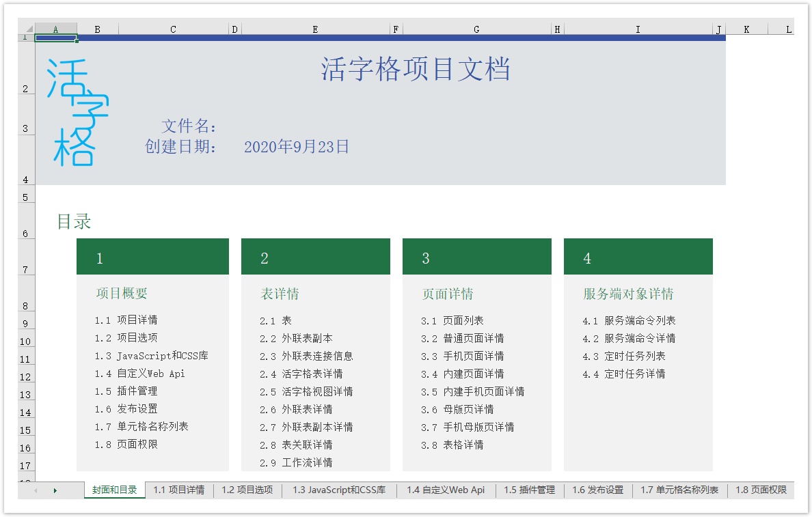The width and height of the screenshot is (812, 517).
Task: Click the sheet tab scroll-right arrow
Action: 55,490
